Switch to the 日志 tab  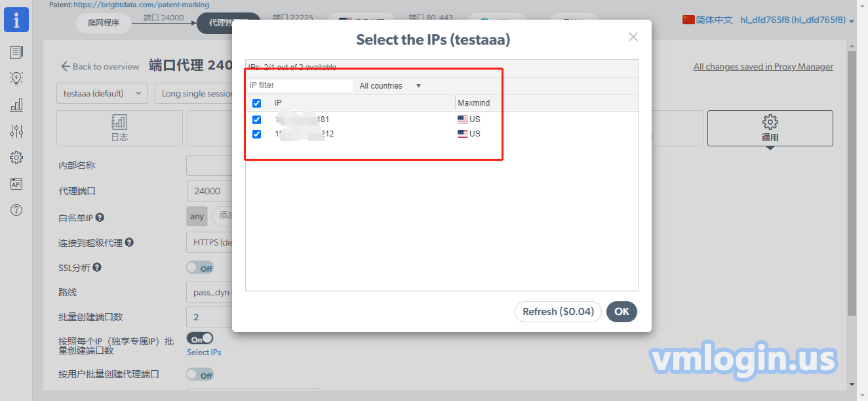click(x=119, y=128)
